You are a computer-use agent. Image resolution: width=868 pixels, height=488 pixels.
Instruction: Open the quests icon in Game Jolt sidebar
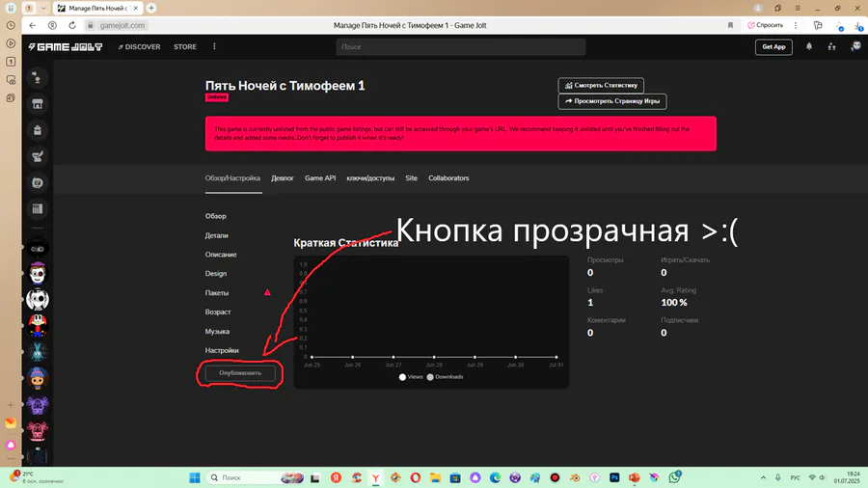[37, 156]
